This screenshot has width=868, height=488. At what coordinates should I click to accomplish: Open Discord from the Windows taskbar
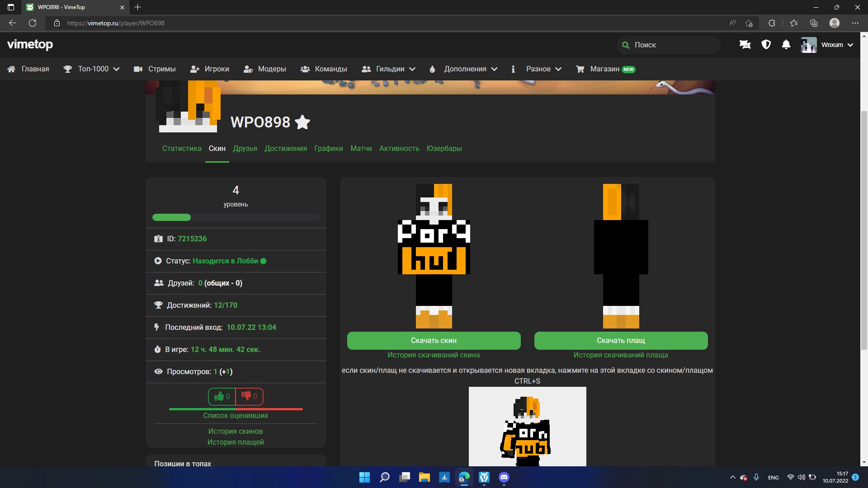(504, 477)
